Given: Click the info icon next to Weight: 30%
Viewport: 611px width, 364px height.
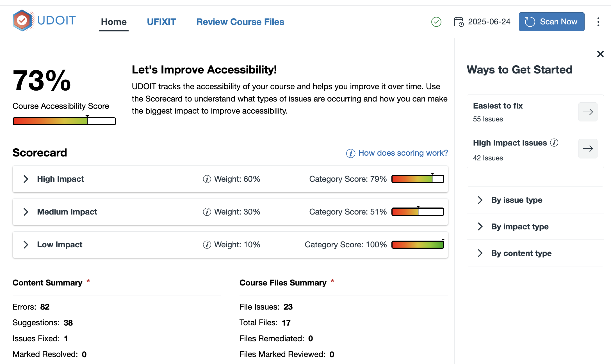Looking at the screenshot, I should [x=207, y=212].
